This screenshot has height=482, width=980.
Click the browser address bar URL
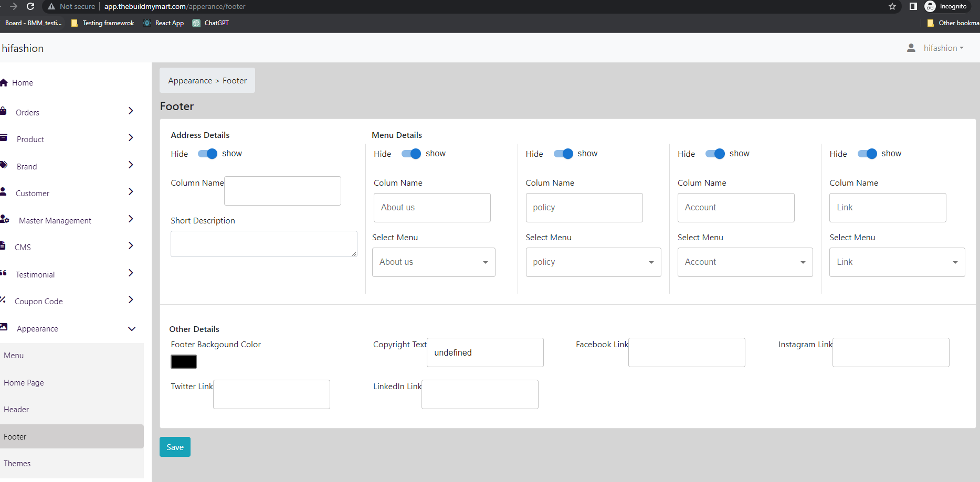pyautogui.click(x=175, y=6)
